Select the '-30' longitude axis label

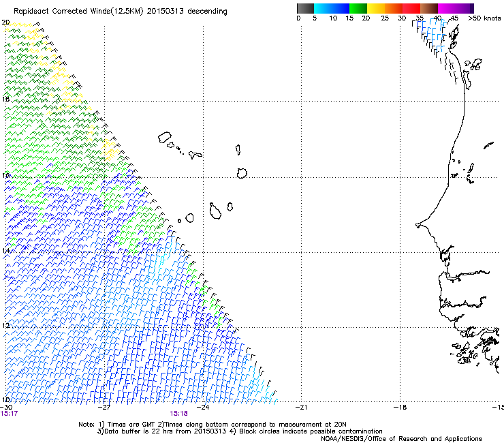pyautogui.click(x=6, y=407)
